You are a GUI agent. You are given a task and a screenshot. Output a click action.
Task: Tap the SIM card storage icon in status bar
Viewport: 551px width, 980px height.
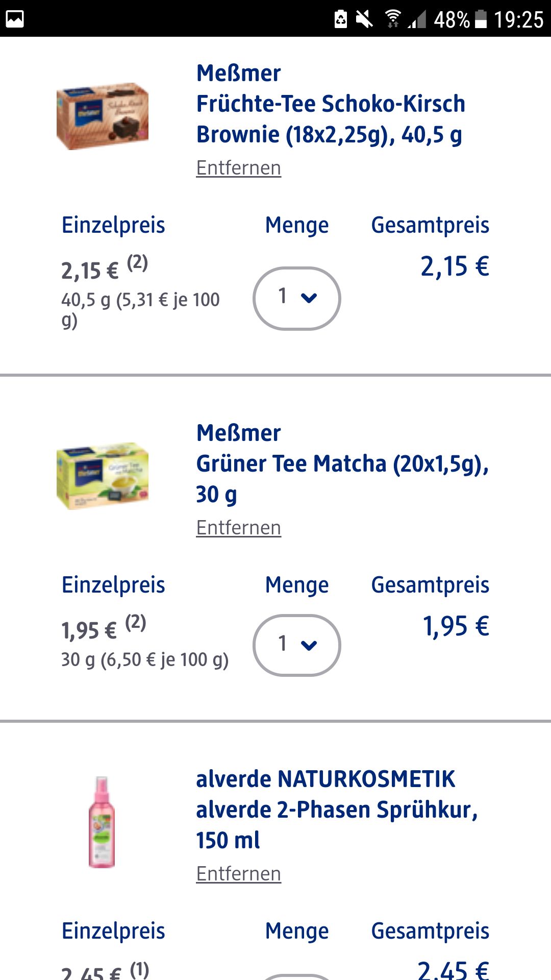click(340, 19)
